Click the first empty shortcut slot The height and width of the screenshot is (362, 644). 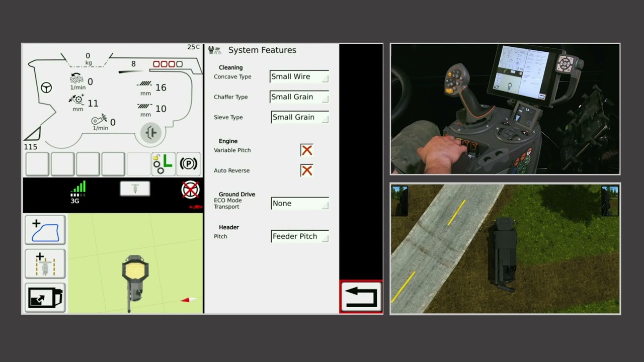(37, 164)
